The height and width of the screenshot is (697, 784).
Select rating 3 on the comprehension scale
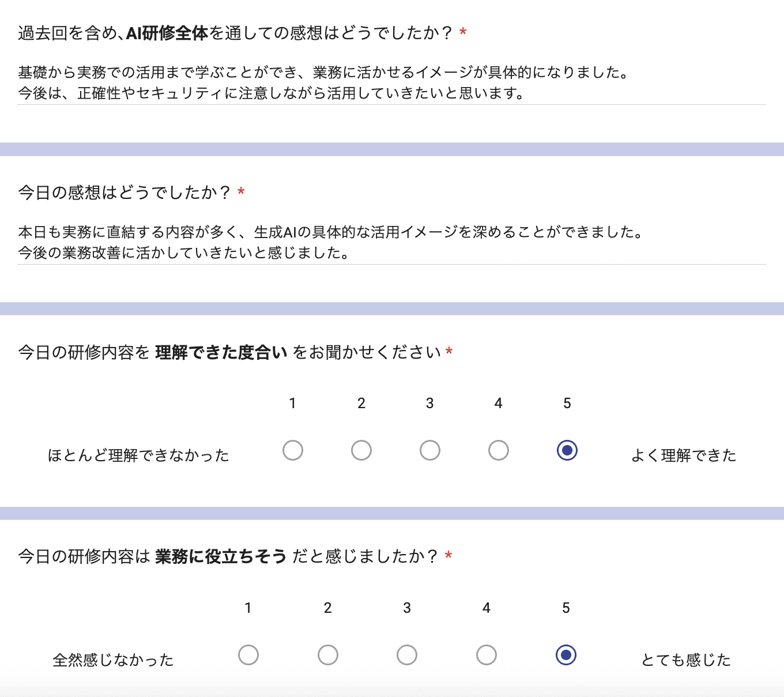point(429,450)
